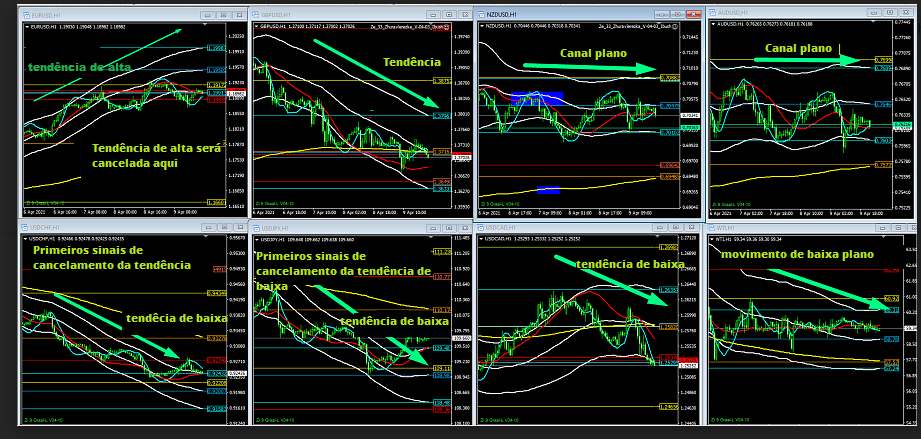The width and height of the screenshot is (921, 439).
Task: Click the USDCAD,H1 chart window icon
Action: tap(483, 228)
